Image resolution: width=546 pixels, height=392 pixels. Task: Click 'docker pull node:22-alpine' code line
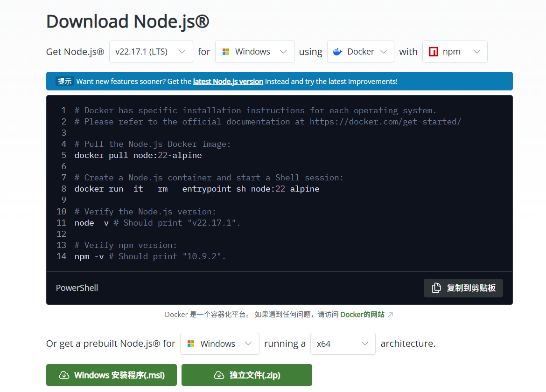[x=138, y=155]
